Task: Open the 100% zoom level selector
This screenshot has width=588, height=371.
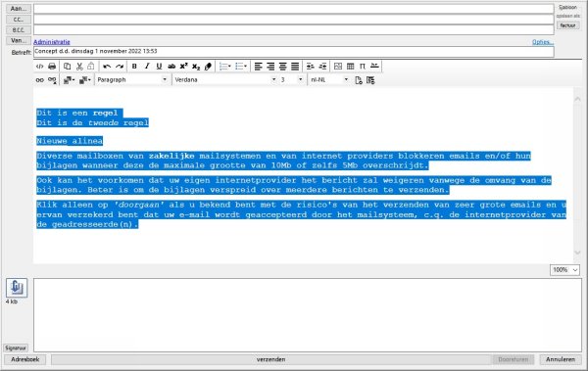Action: (x=564, y=270)
